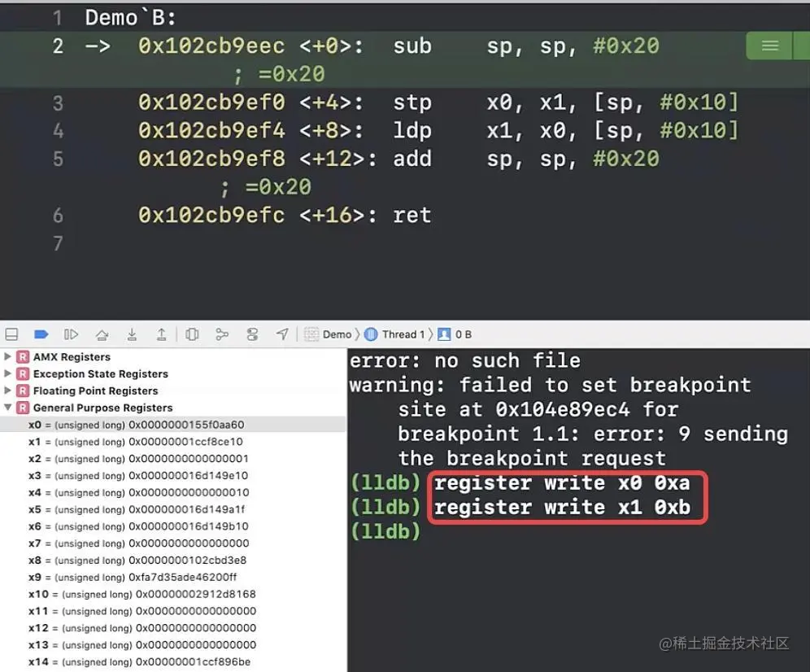Viewport: 810px width, 672px height.
Task: Expand the Exception State Registers group
Action: click(8, 373)
